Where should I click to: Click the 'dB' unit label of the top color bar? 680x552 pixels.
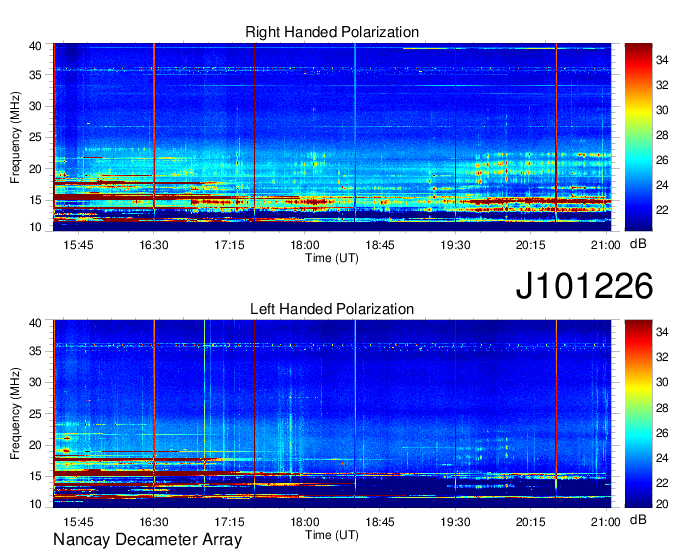[638, 244]
